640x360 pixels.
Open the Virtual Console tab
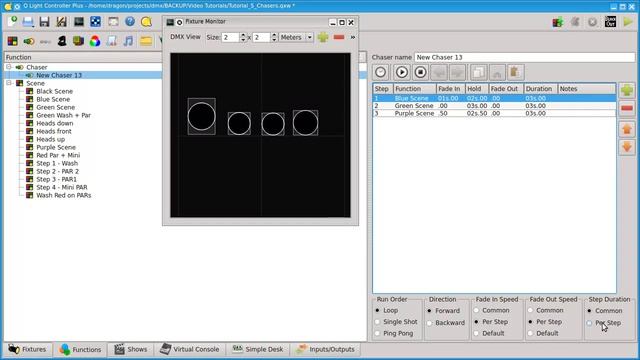[189, 349]
